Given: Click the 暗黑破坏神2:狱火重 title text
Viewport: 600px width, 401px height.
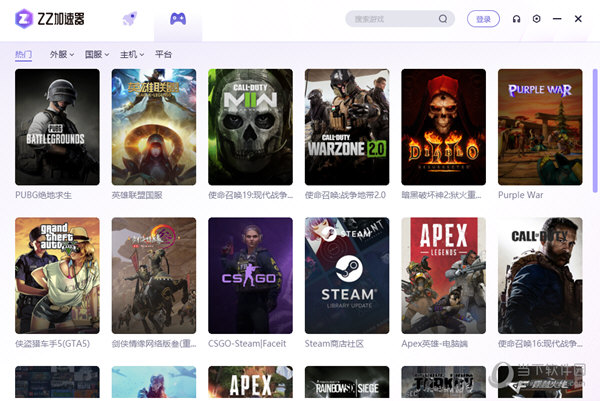Looking at the screenshot, I should pyautogui.click(x=441, y=195).
